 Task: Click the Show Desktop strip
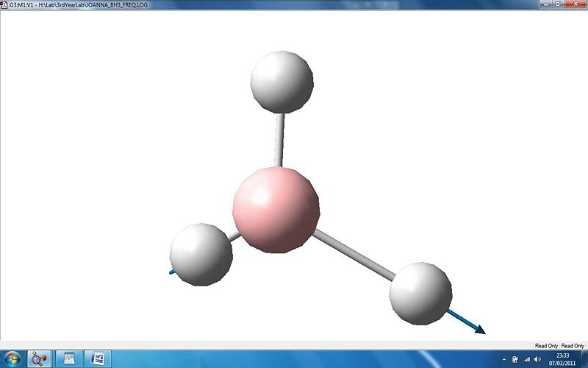click(584, 358)
